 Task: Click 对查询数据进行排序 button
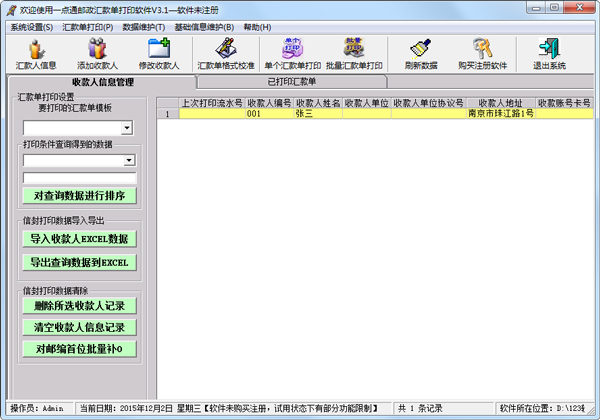[79, 195]
